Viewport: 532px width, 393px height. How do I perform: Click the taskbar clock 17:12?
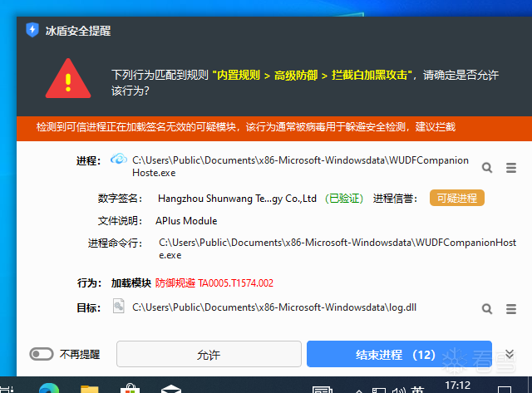click(458, 386)
